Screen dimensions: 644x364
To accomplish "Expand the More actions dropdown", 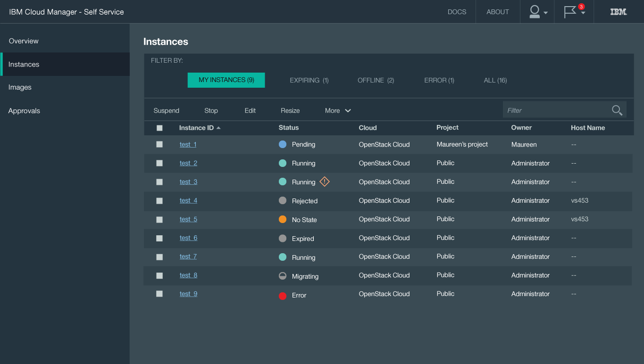I will 338,110.
